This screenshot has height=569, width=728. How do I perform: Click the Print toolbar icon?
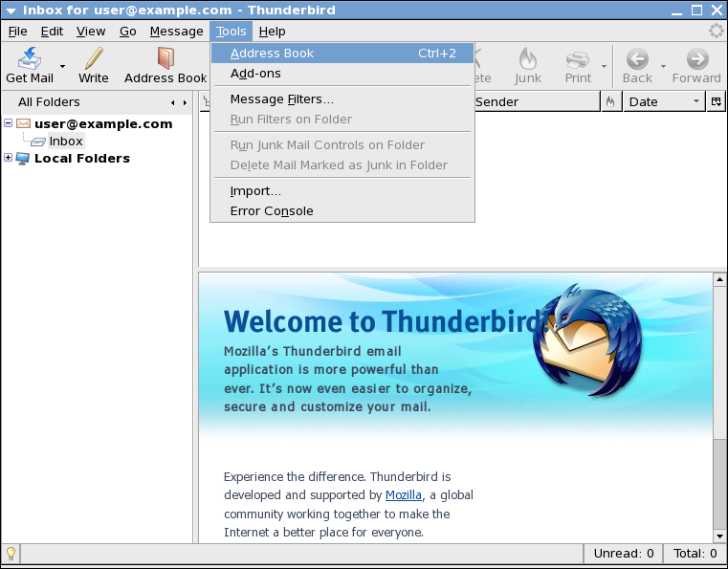click(578, 58)
